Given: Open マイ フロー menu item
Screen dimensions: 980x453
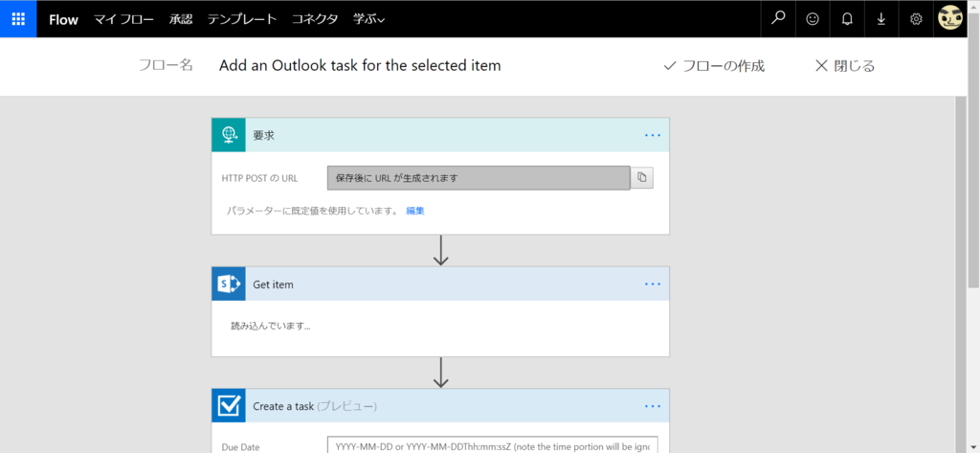Looking at the screenshot, I should tap(123, 19).
